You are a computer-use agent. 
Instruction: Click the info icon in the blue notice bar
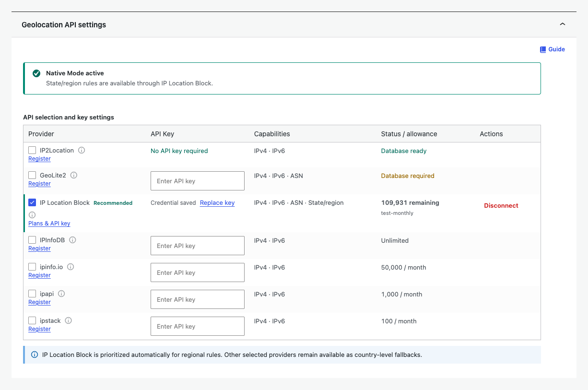[x=35, y=355]
